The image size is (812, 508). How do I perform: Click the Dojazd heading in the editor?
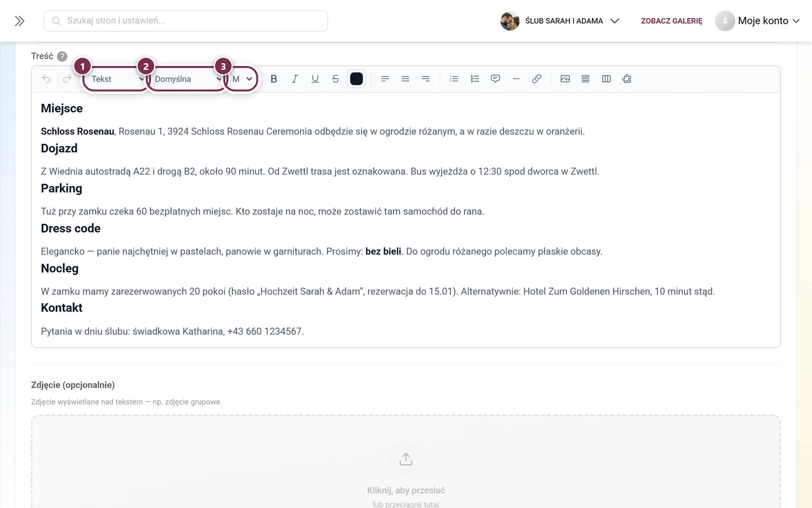(x=59, y=148)
